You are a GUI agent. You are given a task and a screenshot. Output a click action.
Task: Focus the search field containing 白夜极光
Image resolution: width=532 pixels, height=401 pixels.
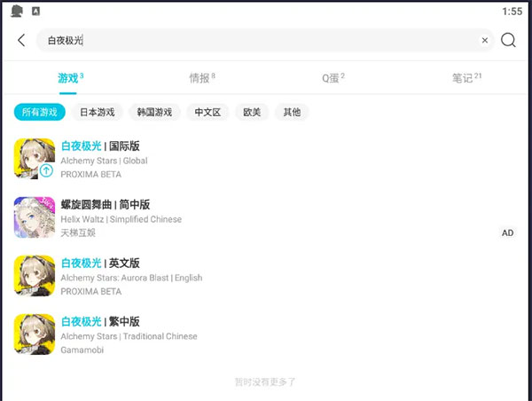pos(264,40)
